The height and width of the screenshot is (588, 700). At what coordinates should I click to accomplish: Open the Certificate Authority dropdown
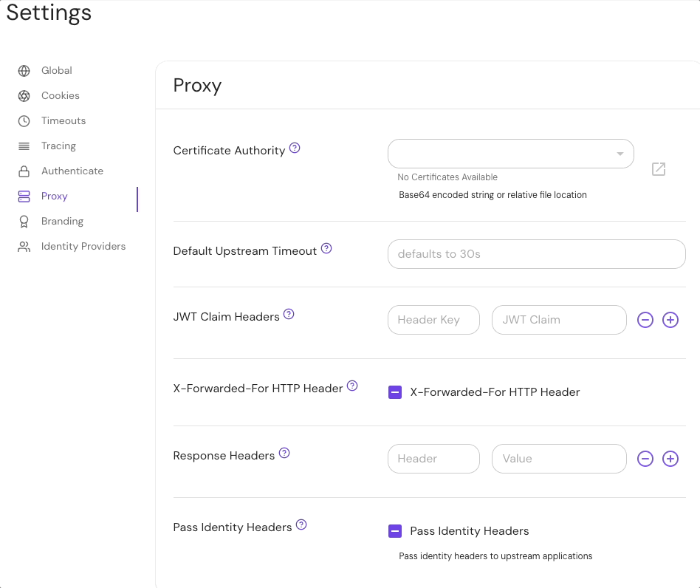pyautogui.click(x=510, y=154)
